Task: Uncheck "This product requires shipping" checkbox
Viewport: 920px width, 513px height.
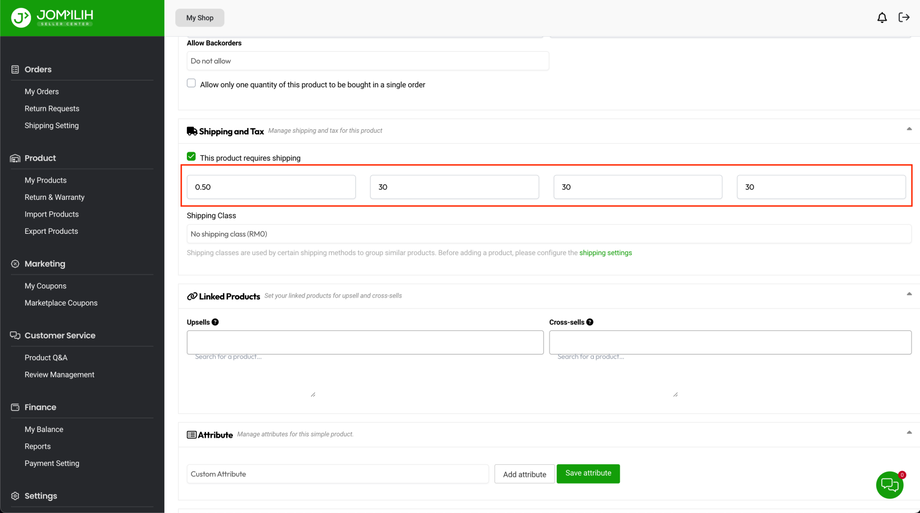Action: pos(191,157)
